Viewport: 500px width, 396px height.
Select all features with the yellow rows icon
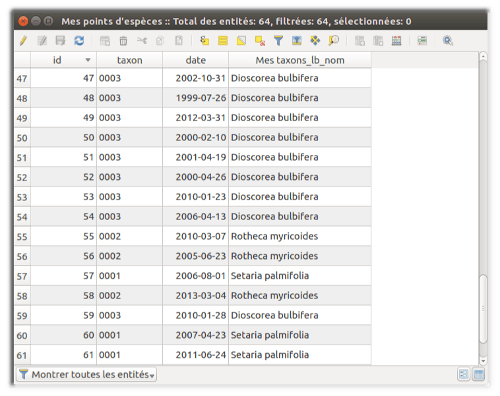(223, 41)
